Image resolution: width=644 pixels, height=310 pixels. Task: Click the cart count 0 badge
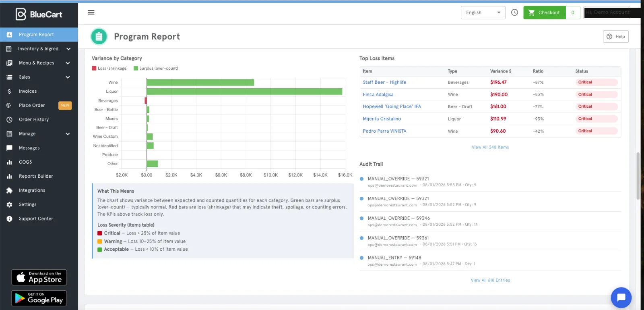pyautogui.click(x=573, y=12)
